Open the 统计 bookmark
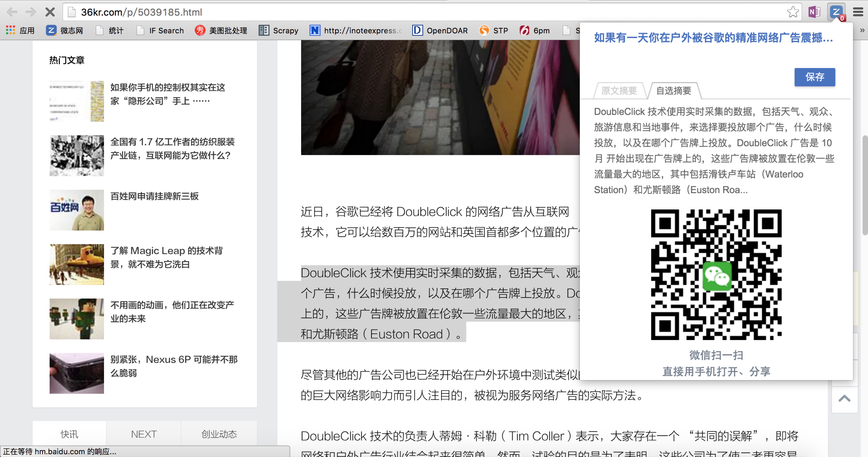Screen dimensions: 868x457 click(x=110, y=31)
